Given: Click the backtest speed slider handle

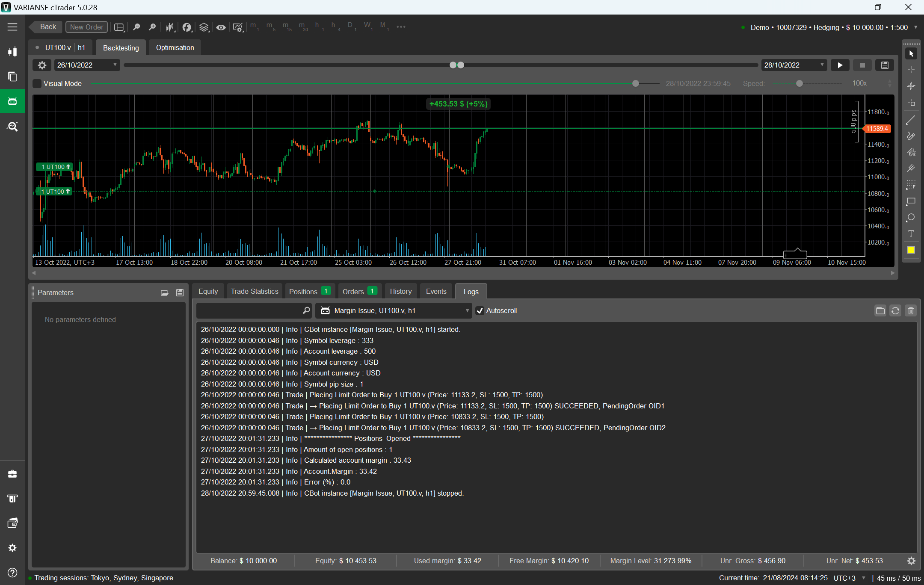Looking at the screenshot, I should click(800, 83).
